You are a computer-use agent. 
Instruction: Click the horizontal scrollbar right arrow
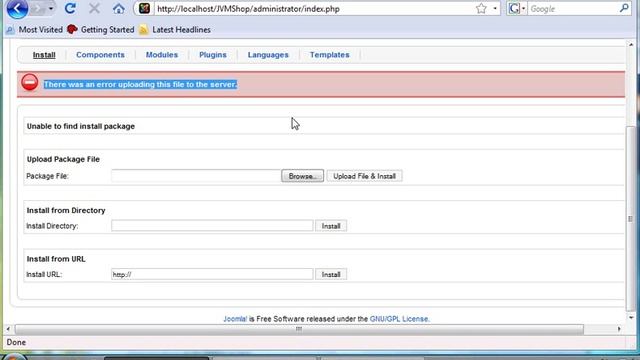619,329
